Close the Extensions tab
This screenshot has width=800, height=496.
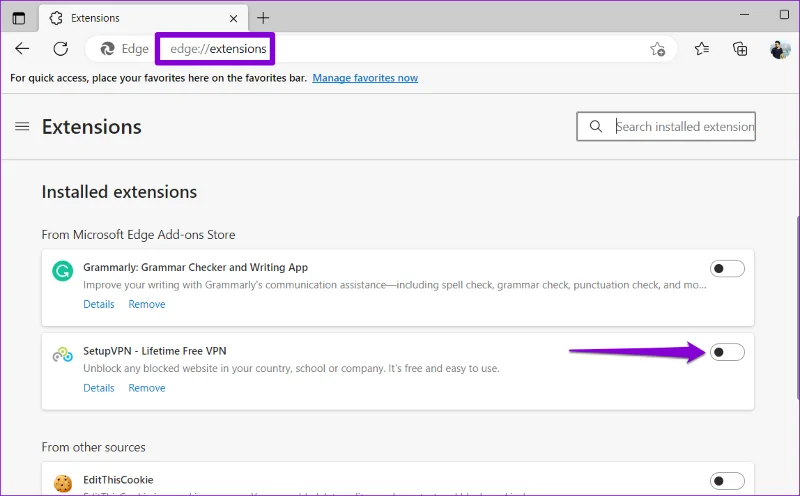pyautogui.click(x=233, y=18)
